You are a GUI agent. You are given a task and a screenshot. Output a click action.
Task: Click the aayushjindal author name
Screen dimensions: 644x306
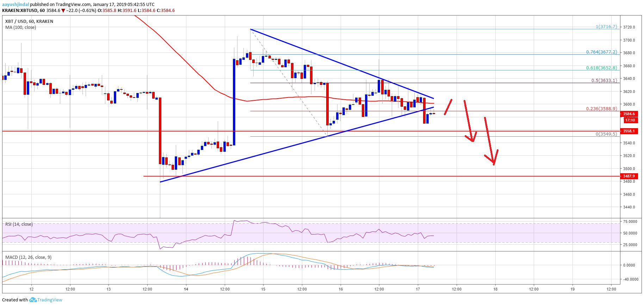(x=16, y=5)
